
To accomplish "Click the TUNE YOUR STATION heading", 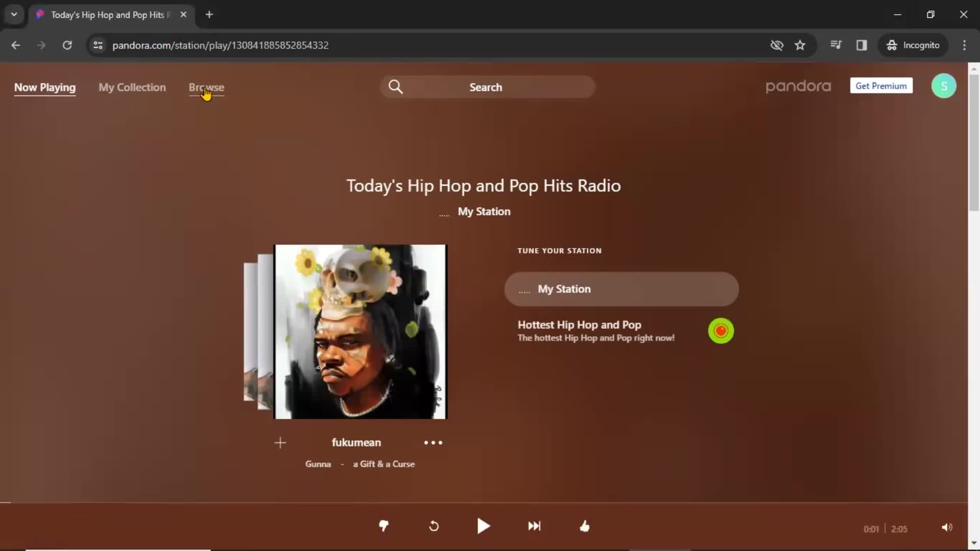I will 559,251.
